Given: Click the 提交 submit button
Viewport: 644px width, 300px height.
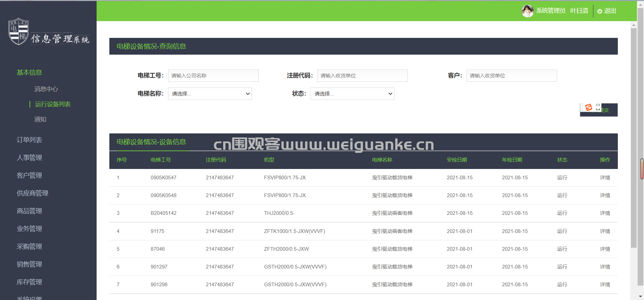Looking at the screenshot, I should tap(599, 110).
